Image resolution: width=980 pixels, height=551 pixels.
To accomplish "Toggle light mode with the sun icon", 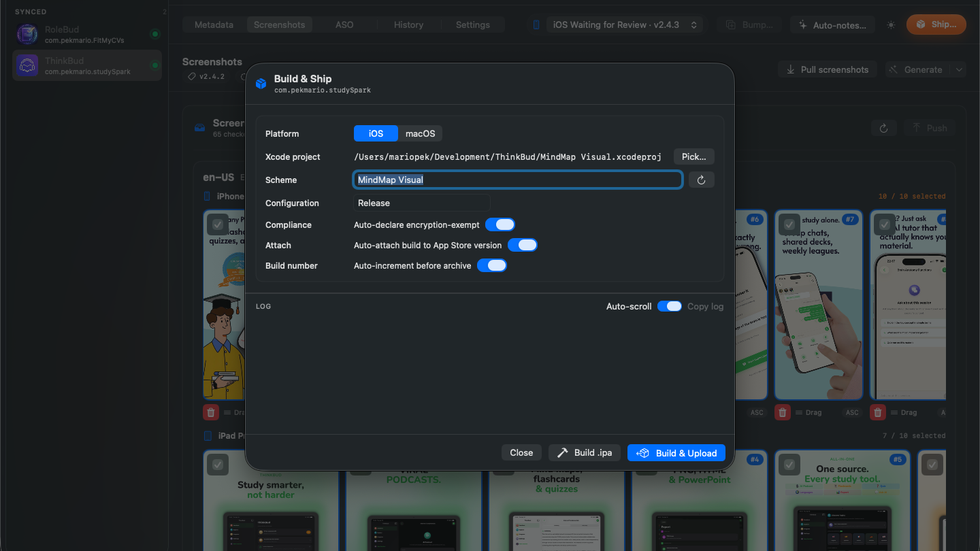I will click(891, 25).
